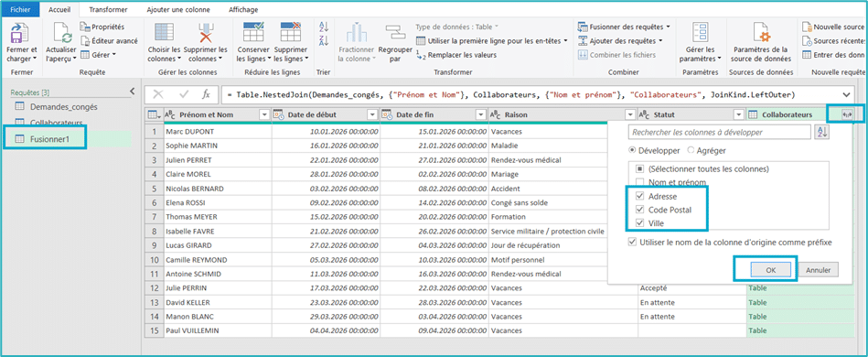
Task: Cancel formula edit with X icon
Action: [157, 94]
